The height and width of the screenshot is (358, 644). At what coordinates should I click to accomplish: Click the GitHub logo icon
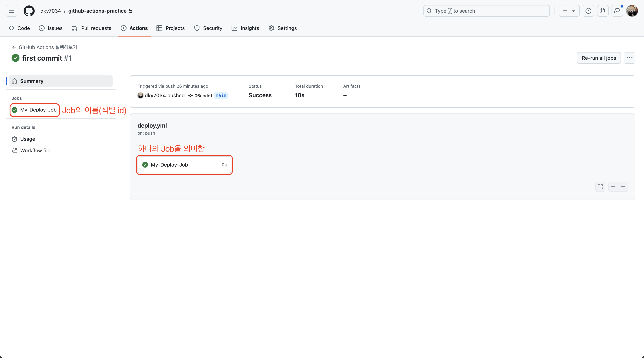pyautogui.click(x=29, y=11)
